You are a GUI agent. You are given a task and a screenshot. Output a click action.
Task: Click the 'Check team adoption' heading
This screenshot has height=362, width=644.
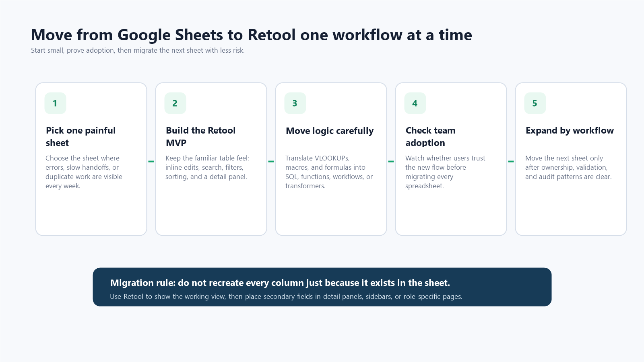pos(430,136)
